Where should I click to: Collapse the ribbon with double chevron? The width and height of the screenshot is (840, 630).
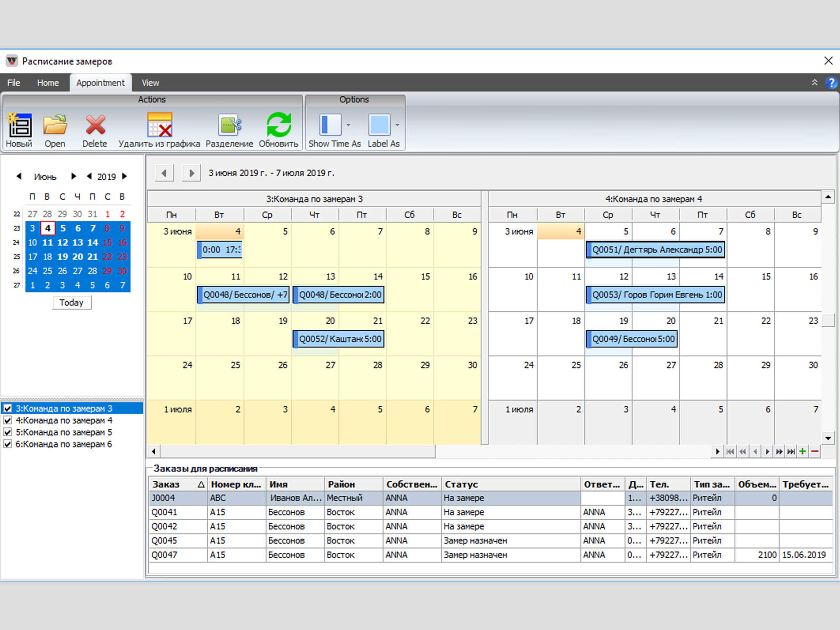815,83
